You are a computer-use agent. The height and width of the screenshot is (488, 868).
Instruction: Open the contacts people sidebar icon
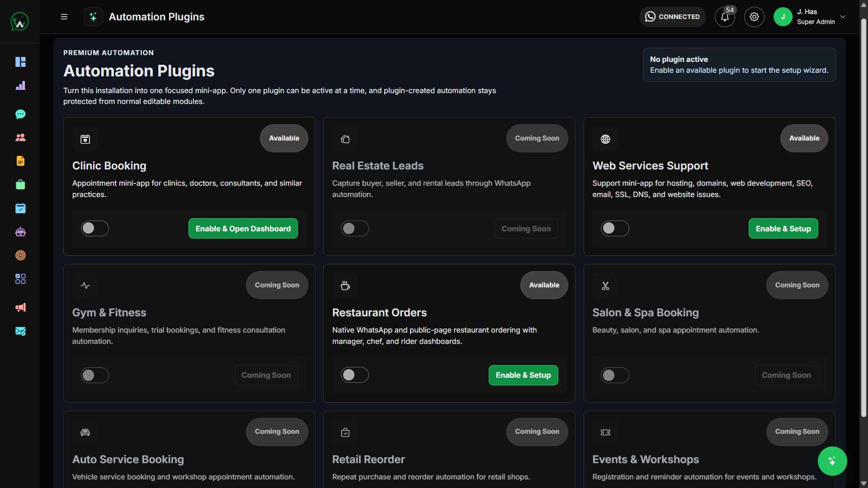point(20,137)
